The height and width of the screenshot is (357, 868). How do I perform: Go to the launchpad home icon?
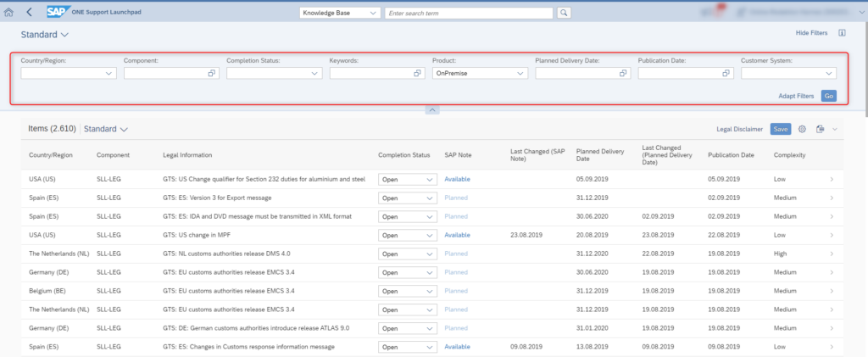pos(9,12)
